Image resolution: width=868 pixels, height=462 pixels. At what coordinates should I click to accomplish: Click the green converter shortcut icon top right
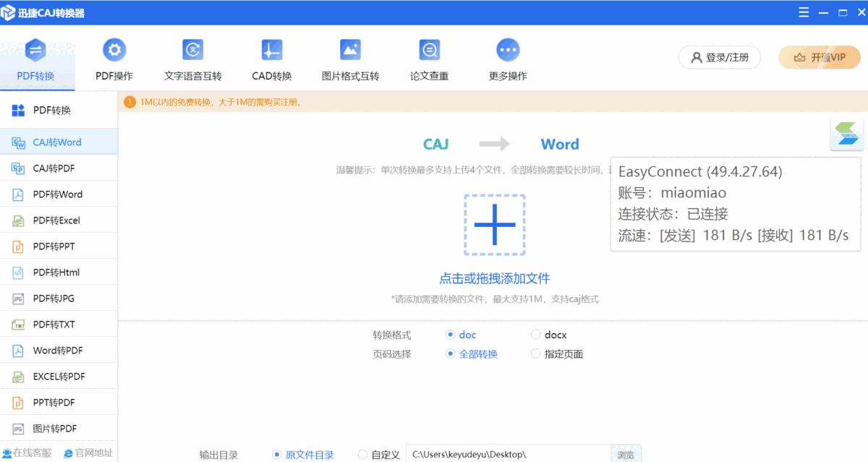coord(845,134)
